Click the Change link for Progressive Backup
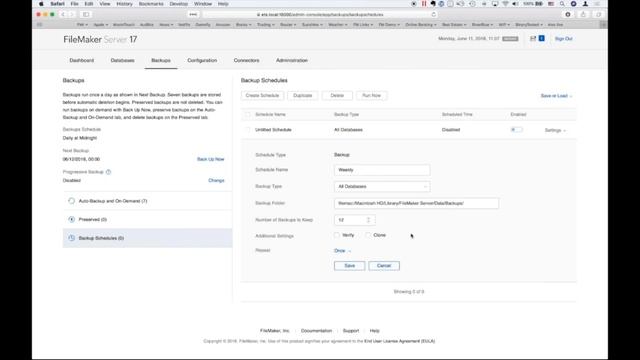 pyautogui.click(x=216, y=180)
